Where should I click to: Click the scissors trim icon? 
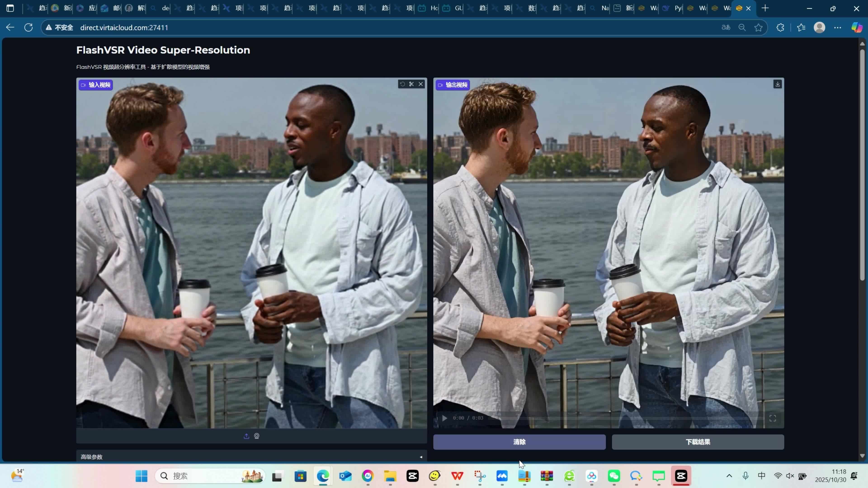pos(411,84)
